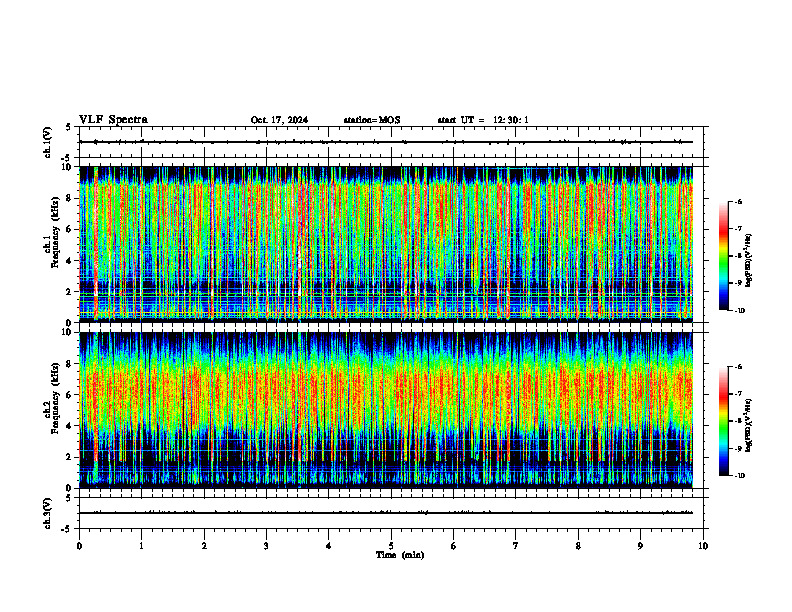The image size is (792, 612).
Task: Click time axis tick label "1"
Action: coord(141,546)
